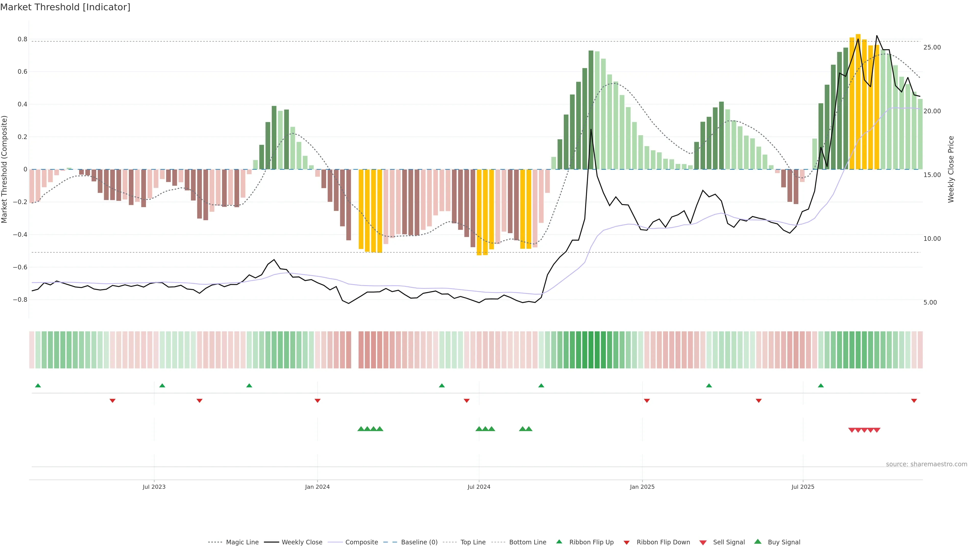Click green flip-up triangle just after Jul 2025
This screenshot has height=551, width=980.
(x=820, y=386)
